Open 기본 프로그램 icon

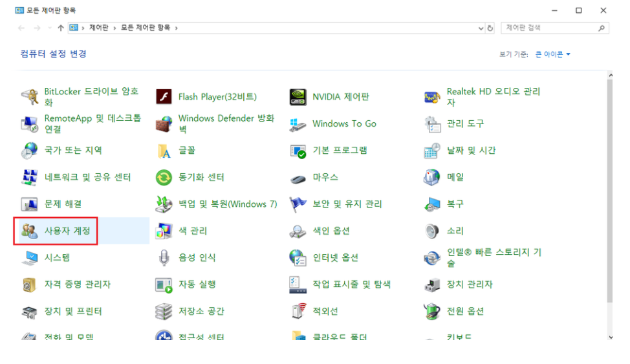(298, 151)
